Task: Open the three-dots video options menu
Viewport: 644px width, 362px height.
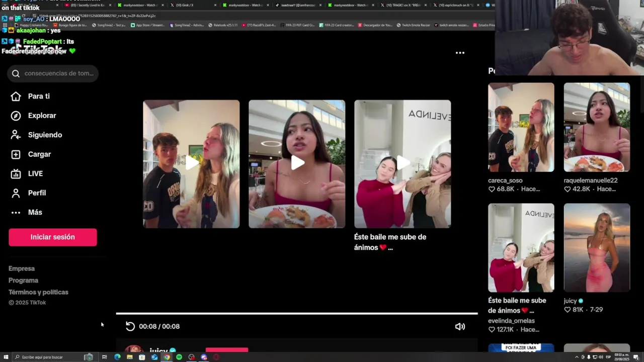Action: point(460,52)
